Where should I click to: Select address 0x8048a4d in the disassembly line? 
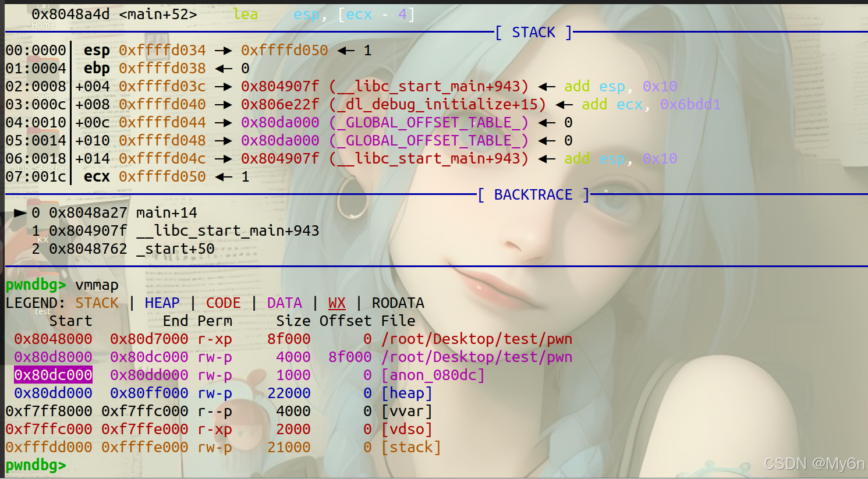(x=70, y=14)
